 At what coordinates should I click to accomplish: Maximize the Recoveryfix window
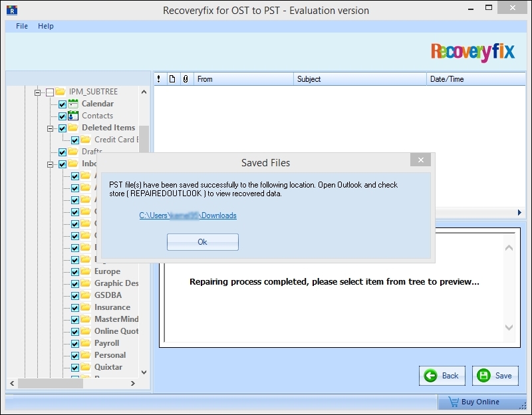coord(489,7)
